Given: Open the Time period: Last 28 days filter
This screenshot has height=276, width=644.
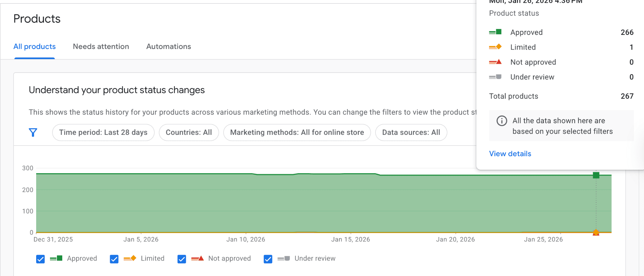Looking at the screenshot, I should (x=103, y=132).
